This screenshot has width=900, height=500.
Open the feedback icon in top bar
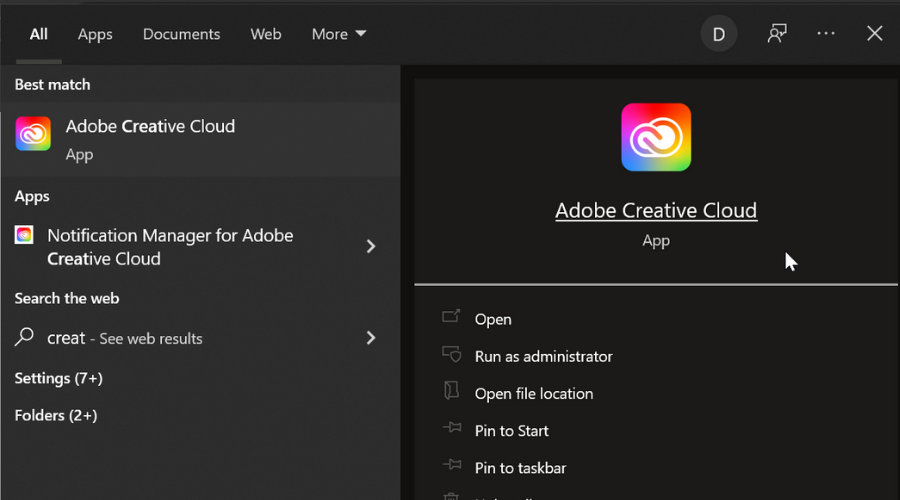[x=777, y=34]
